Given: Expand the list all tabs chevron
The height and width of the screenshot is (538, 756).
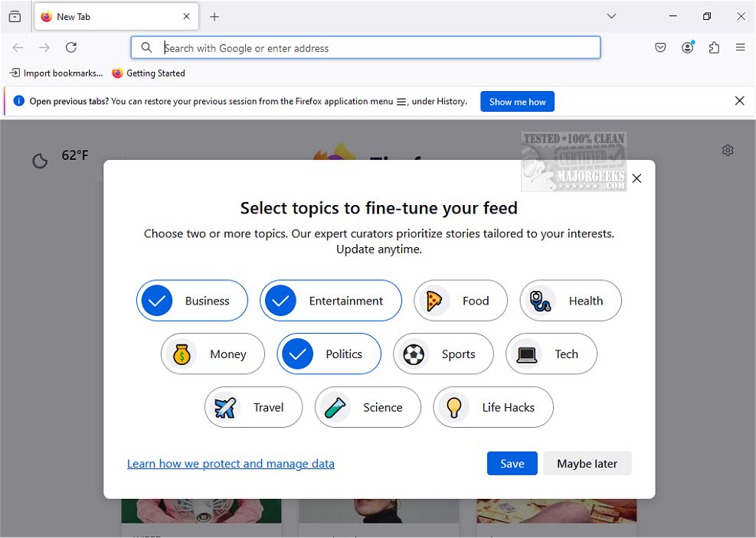Looking at the screenshot, I should [611, 16].
